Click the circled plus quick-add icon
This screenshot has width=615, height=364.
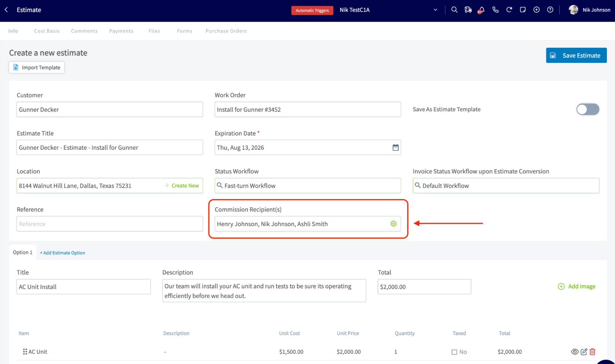point(537,10)
